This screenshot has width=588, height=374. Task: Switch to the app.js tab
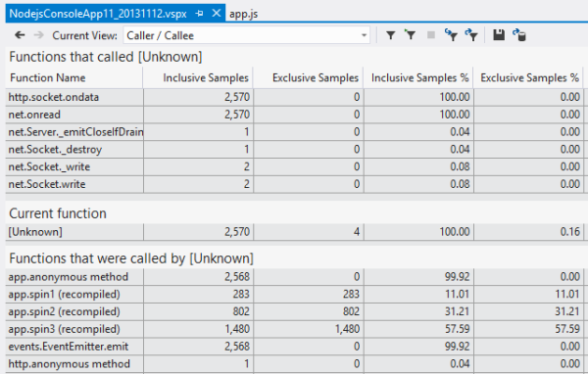click(243, 14)
